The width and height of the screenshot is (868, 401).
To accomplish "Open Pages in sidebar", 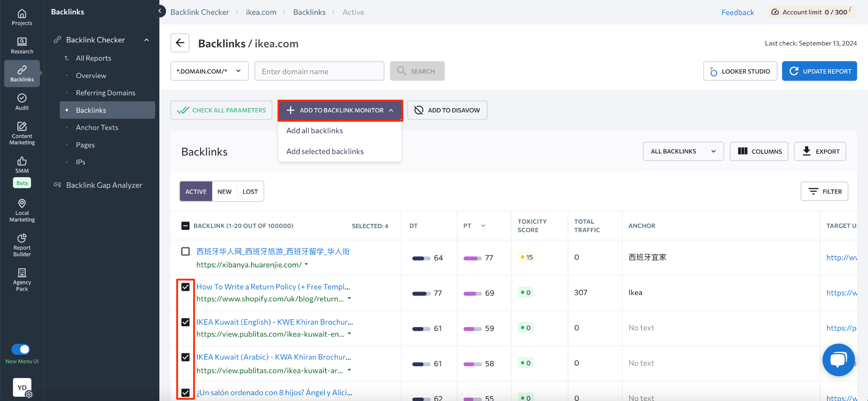I will [x=85, y=145].
